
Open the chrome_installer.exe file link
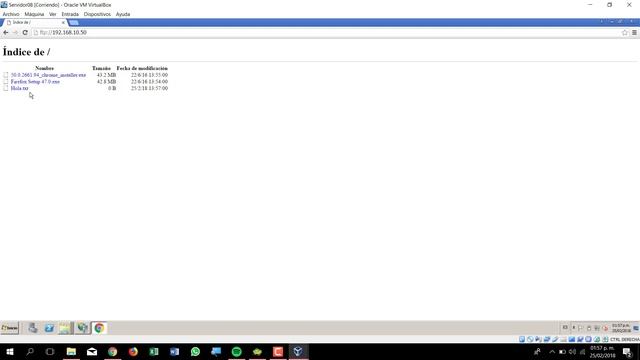tap(48, 75)
